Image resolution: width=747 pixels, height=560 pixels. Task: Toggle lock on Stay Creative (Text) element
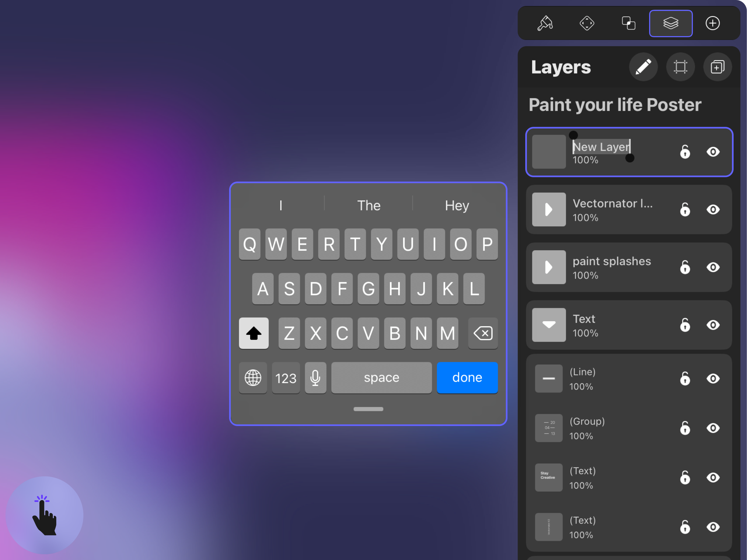point(685,478)
